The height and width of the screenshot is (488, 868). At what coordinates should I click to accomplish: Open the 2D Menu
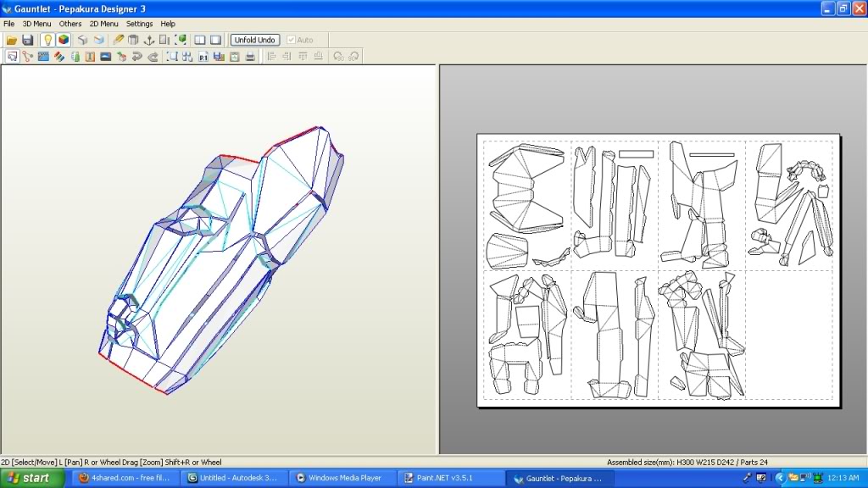tap(103, 24)
